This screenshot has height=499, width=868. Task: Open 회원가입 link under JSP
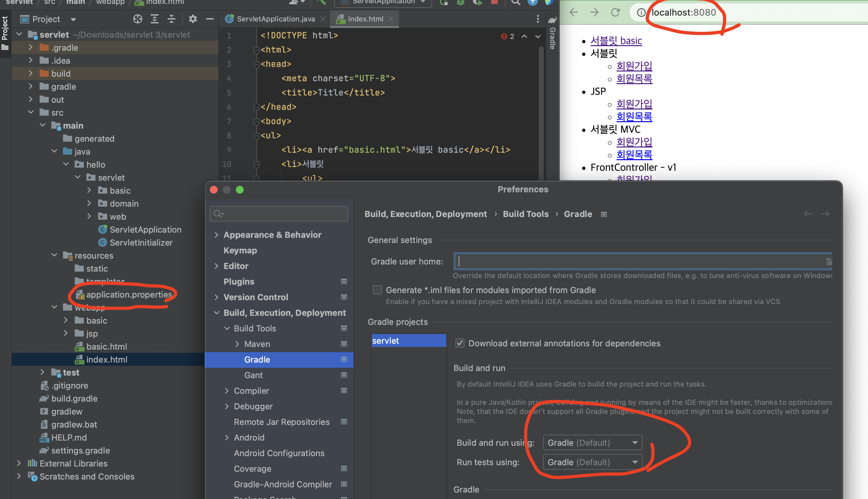634,104
